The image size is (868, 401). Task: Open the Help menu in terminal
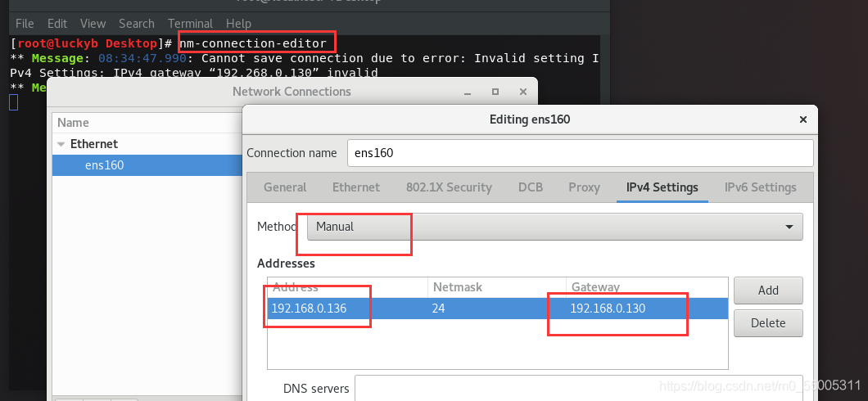(238, 23)
